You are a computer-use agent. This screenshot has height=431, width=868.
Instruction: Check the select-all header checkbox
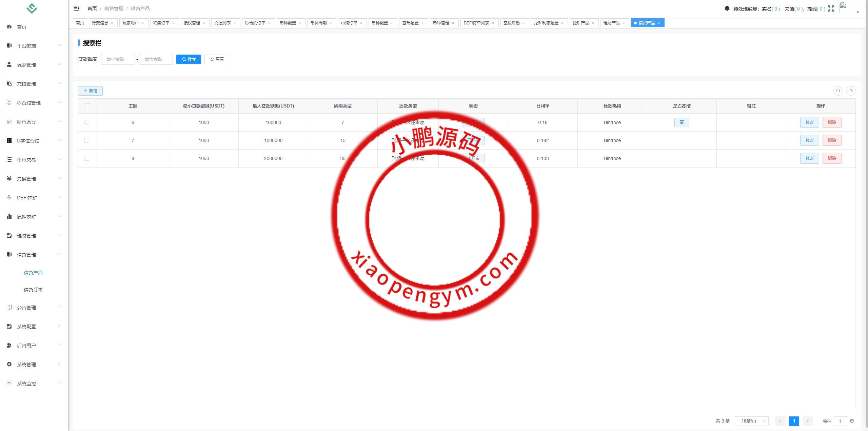[87, 106]
